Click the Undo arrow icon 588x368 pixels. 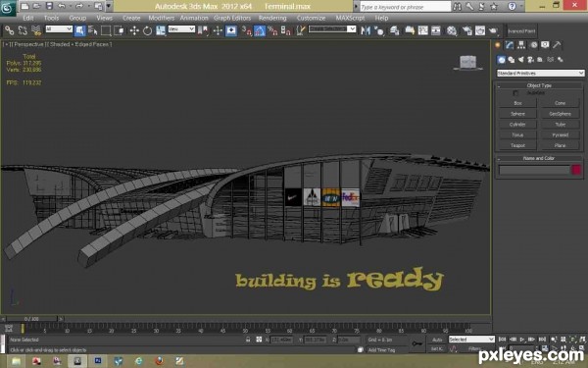tap(62, 6)
